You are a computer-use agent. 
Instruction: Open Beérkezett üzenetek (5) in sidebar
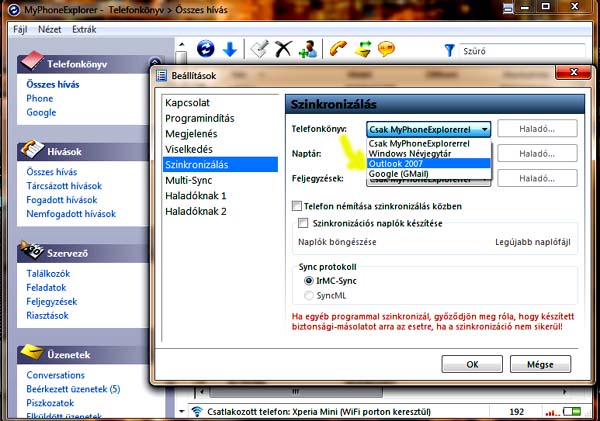(73, 389)
